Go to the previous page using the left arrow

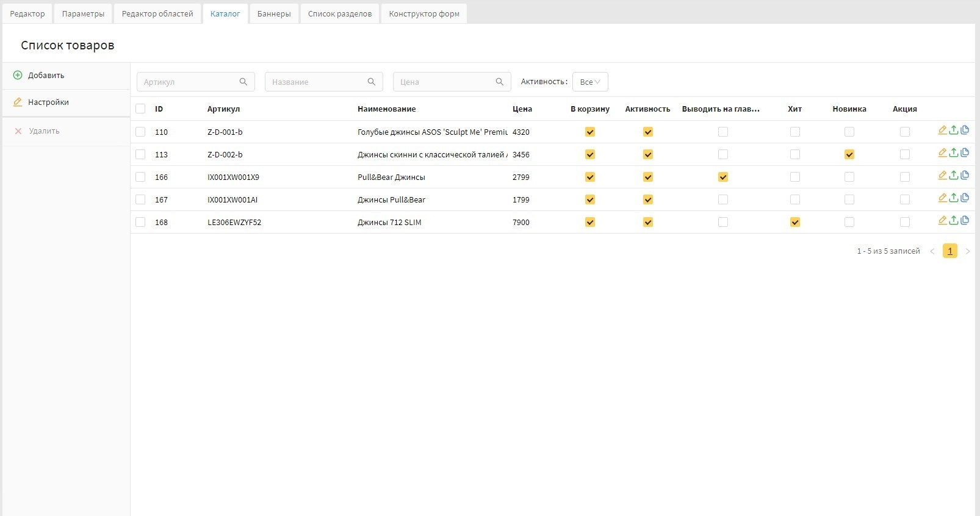pos(932,251)
